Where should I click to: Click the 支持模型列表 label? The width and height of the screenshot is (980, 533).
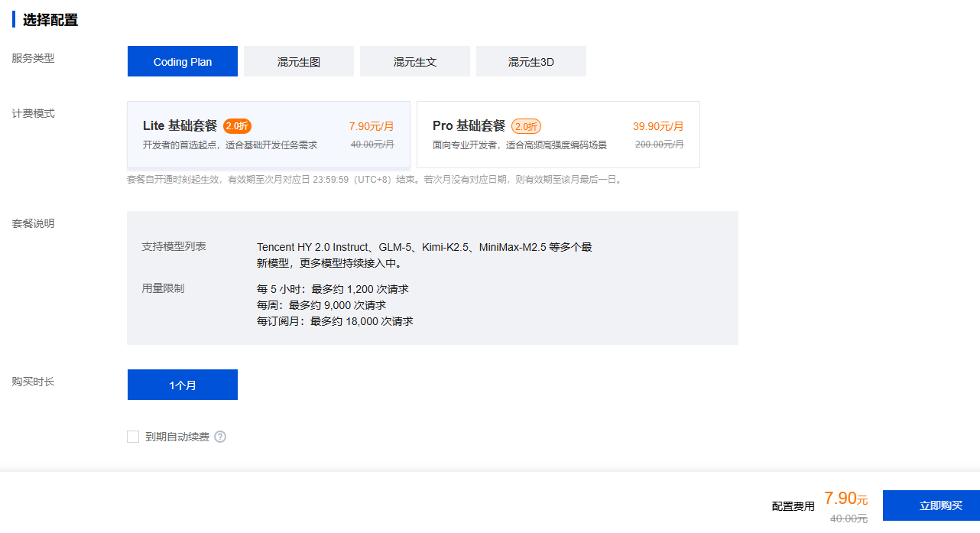(174, 246)
